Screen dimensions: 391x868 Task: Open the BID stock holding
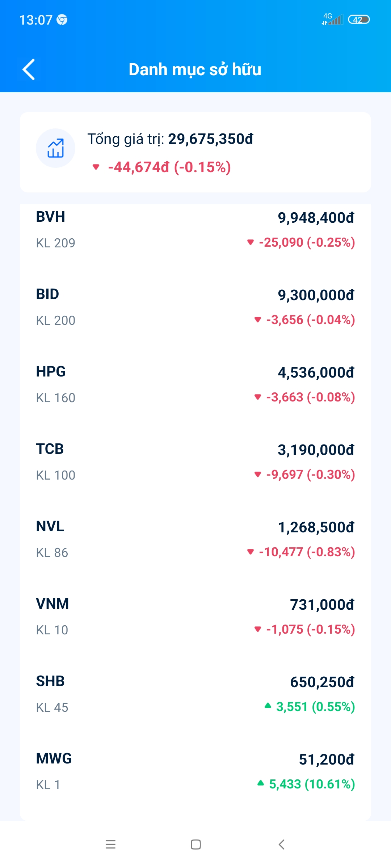point(195,307)
